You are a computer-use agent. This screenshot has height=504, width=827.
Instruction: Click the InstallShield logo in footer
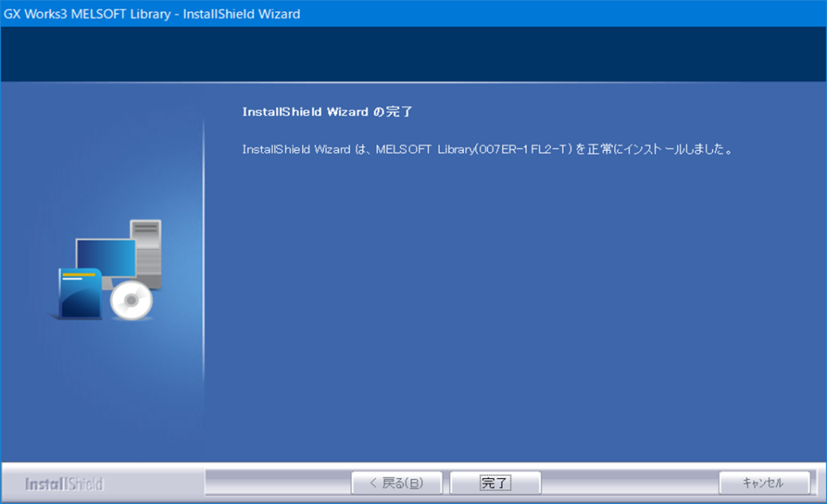click(x=65, y=484)
